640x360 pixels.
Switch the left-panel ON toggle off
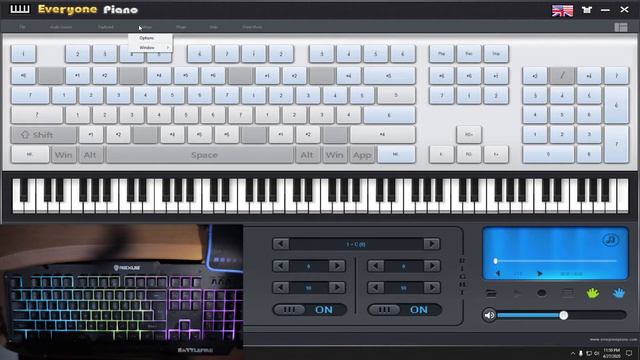click(309, 310)
